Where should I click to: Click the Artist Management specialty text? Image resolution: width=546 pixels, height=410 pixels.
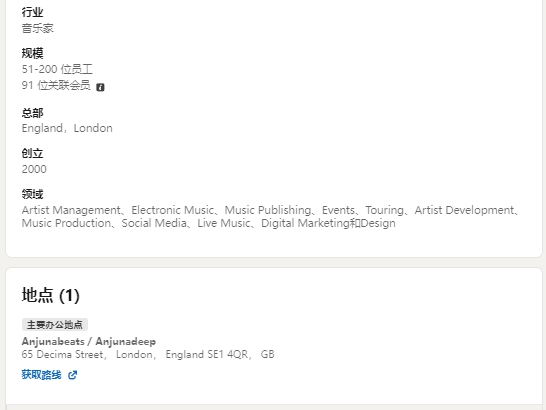point(71,210)
